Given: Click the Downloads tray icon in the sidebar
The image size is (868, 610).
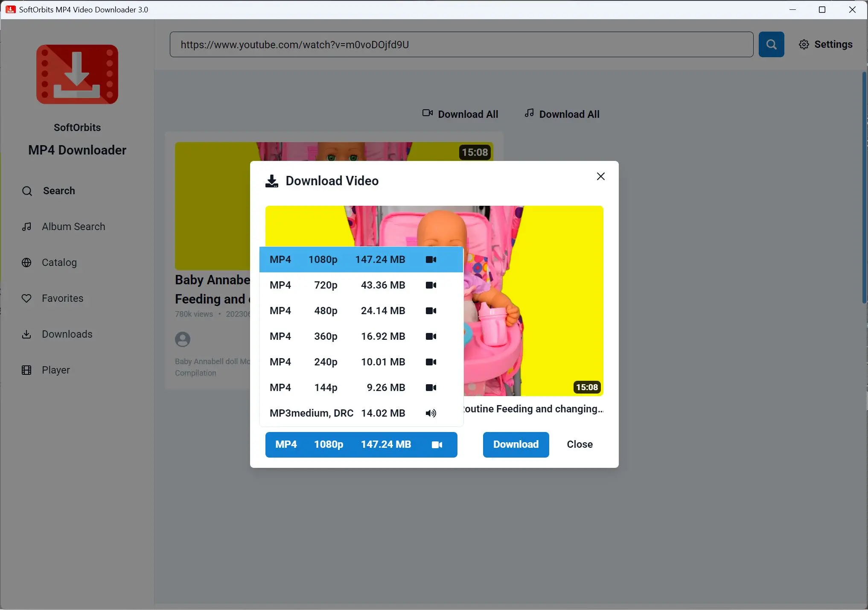Looking at the screenshot, I should tap(26, 334).
